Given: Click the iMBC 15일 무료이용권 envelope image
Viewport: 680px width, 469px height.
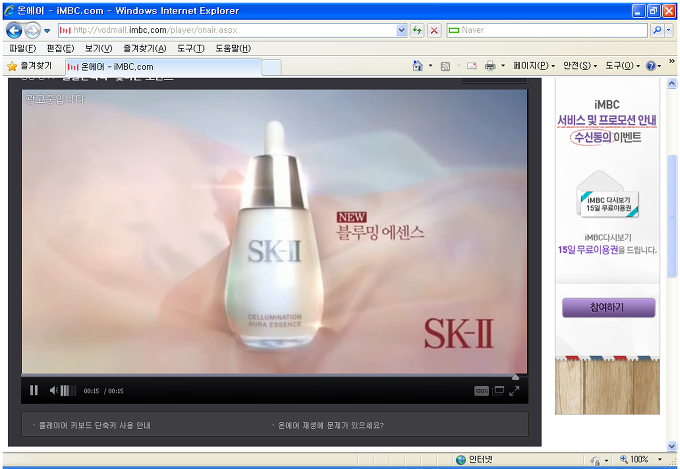Looking at the screenshot, I should tap(607, 194).
